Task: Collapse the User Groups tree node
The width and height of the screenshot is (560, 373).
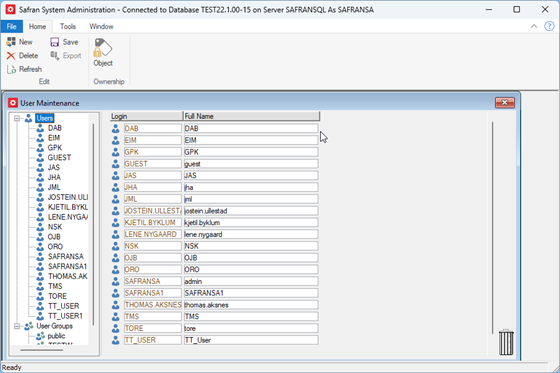Action: 17,326
